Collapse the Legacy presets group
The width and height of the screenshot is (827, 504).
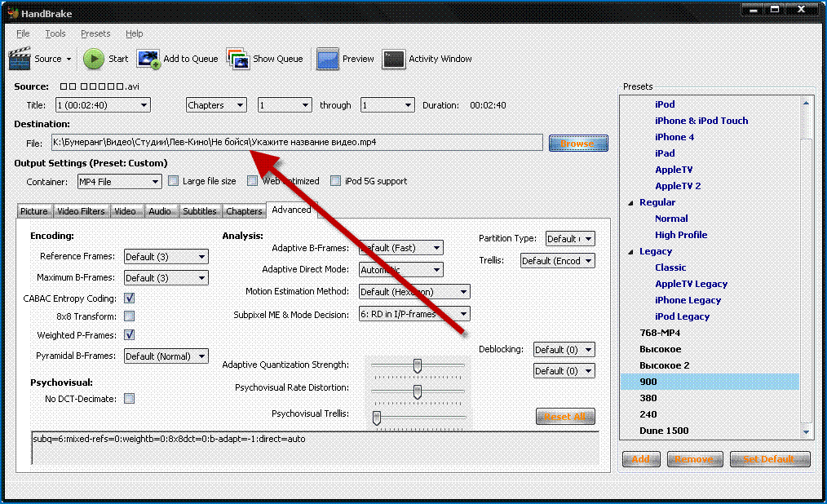tap(630, 252)
